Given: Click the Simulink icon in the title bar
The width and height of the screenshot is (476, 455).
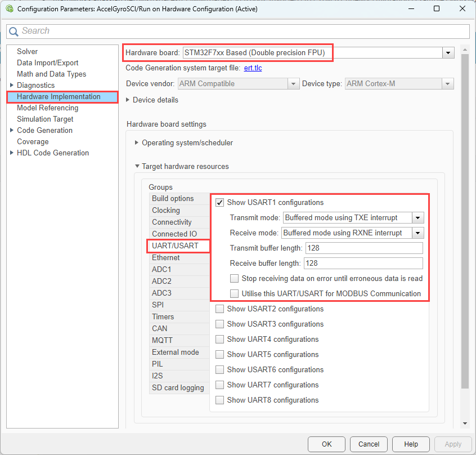Looking at the screenshot, I should pos(9,8).
